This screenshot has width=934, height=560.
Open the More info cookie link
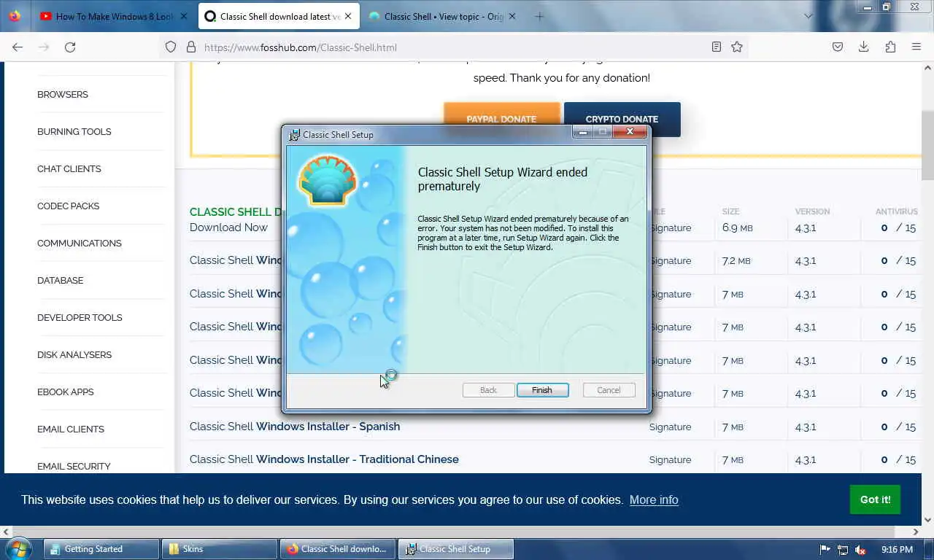pyautogui.click(x=654, y=499)
